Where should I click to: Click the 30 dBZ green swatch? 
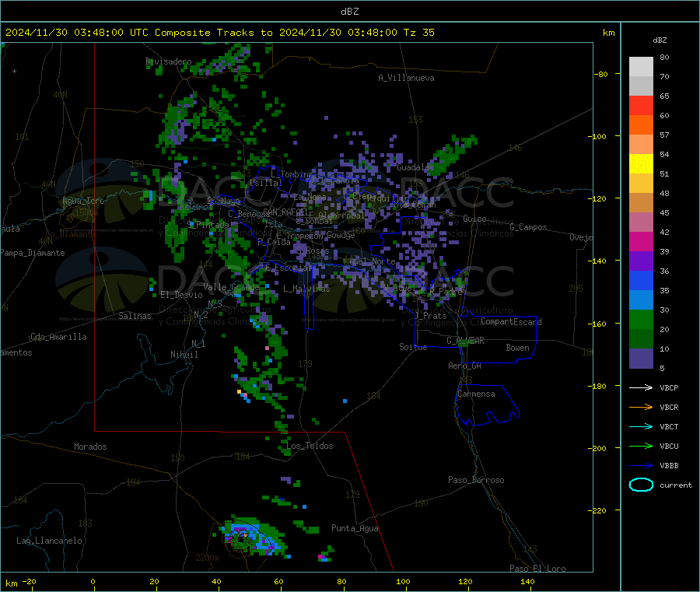(641, 319)
